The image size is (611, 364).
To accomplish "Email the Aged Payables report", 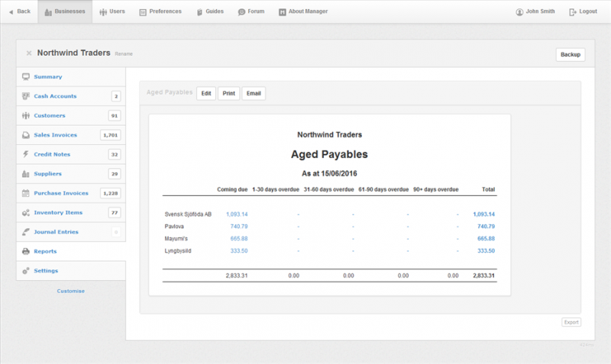I will (x=254, y=93).
